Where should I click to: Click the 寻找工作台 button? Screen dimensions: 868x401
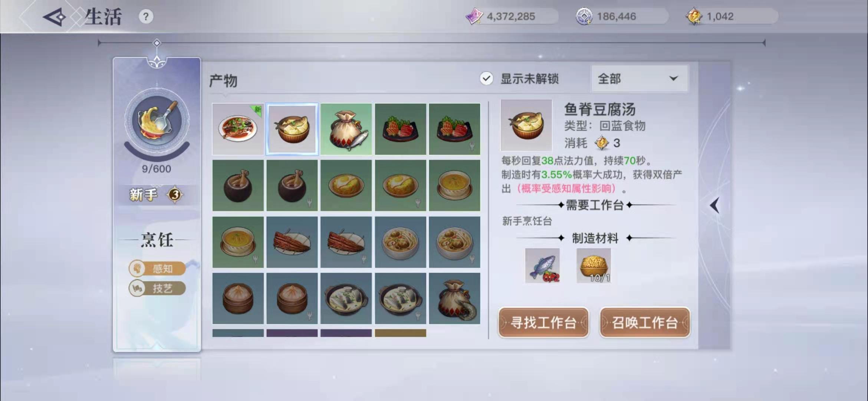[x=543, y=323]
